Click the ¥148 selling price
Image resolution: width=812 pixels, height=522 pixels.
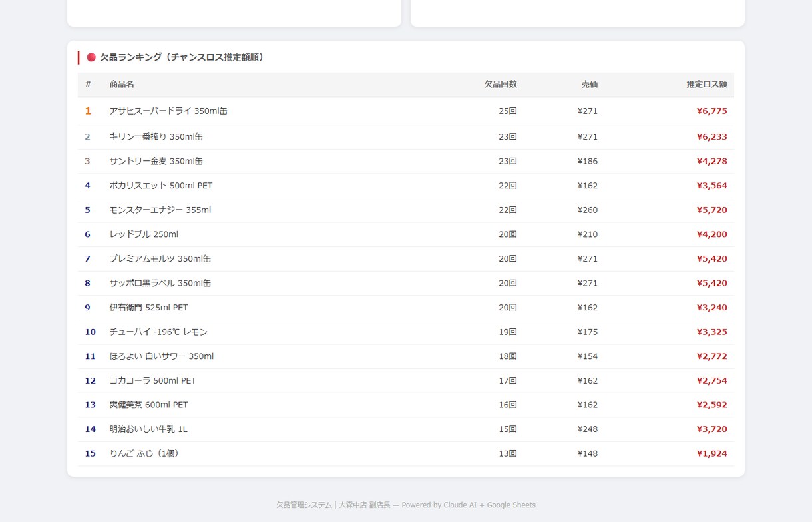pyautogui.click(x=588, y=454)
